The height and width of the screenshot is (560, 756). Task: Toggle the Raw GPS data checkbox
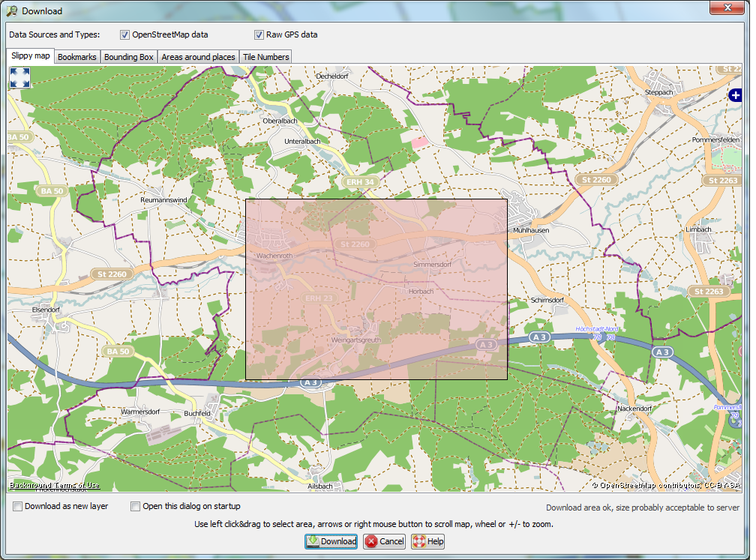pos(259,34)
